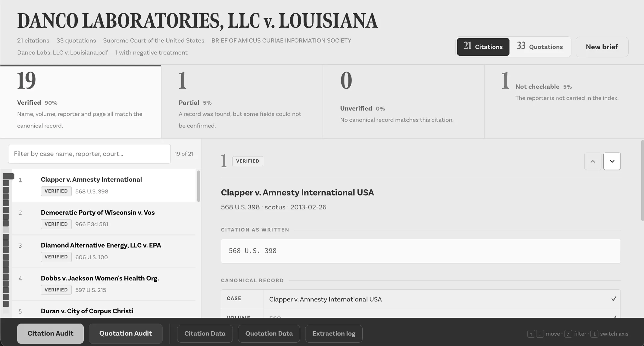This screenshot has width=644, height=346.
Task: Click '568 U.S. 398 · scotus · 2013-02-26' line
Action: point(274,207)
